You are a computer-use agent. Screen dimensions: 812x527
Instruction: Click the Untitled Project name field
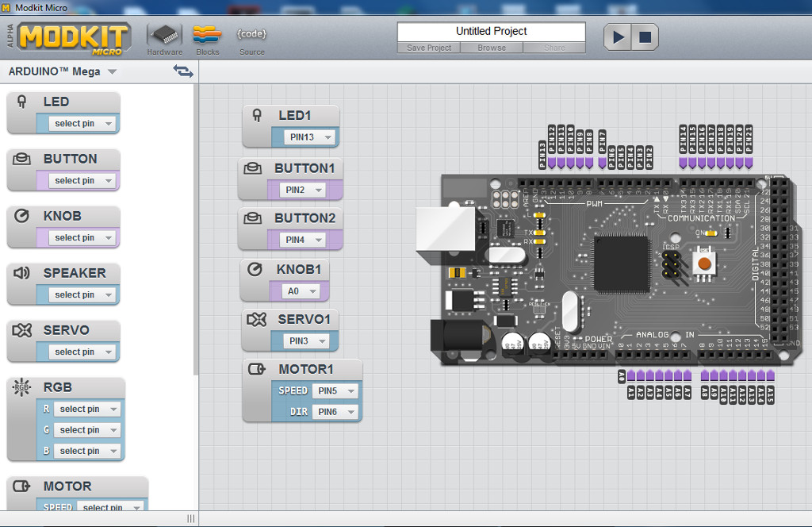(491, 32)
